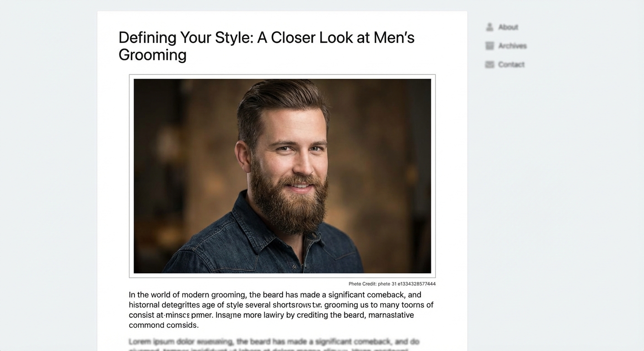Click "commond comsids." ending the intro paragraph
Image resolution: width=644 pixels, height=351 pixels.
[x=164, y=325]
